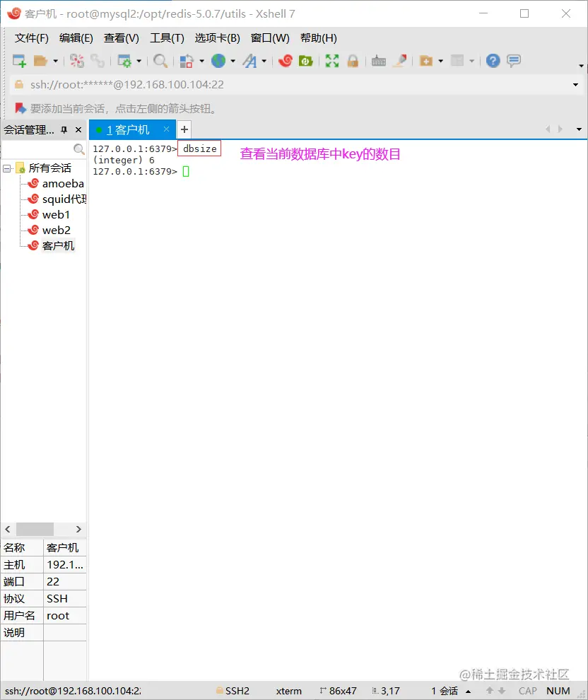Click the color scheme toolbar icon
The height and width of the screenshot is (700, 588).
pyautogui.click(x=187, y=61)
